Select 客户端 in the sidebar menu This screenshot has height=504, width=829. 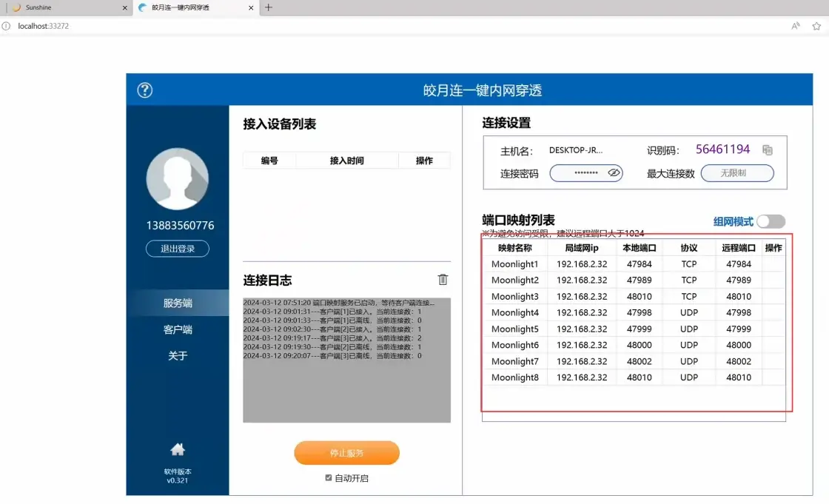click(x=178, y=329)
